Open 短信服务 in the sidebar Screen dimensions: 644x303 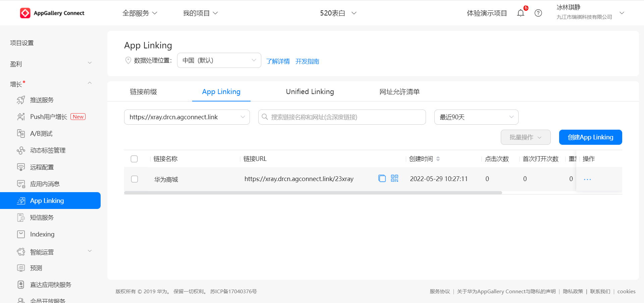click(42, 217)
